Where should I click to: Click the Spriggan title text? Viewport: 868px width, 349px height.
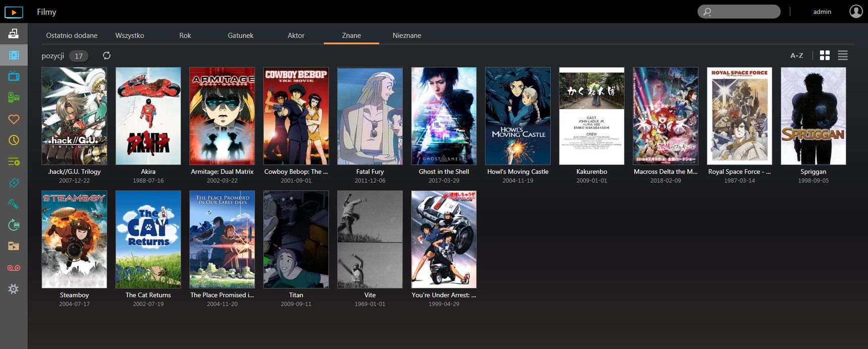coord(813,172)
